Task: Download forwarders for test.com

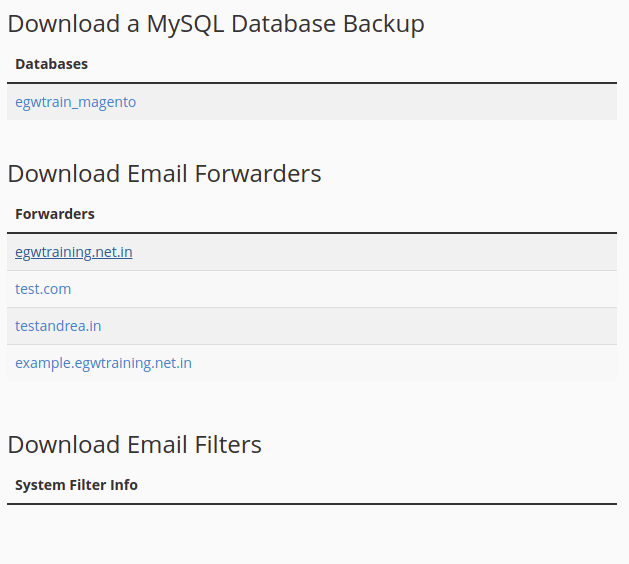Action: point(43,289)
